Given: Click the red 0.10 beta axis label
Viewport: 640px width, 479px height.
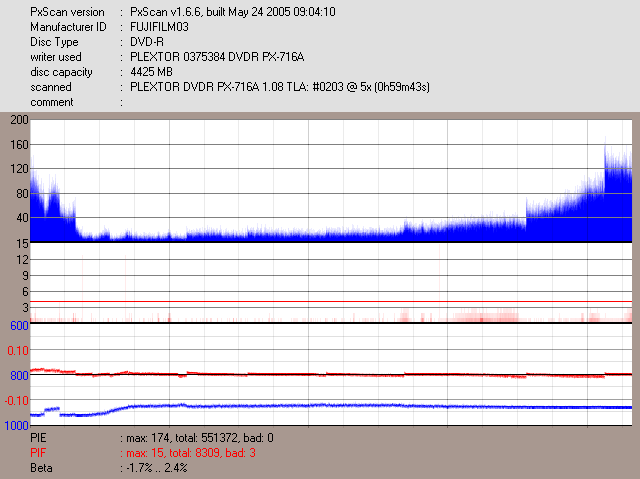Looking at the screenshot, I should [x=18, y=350].
